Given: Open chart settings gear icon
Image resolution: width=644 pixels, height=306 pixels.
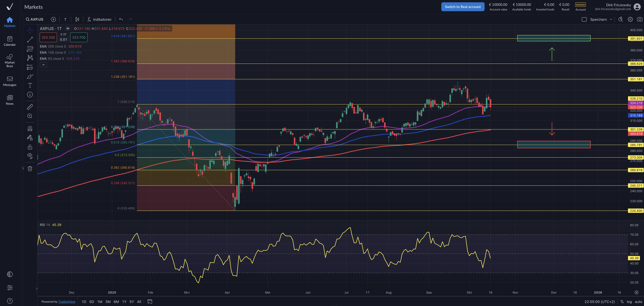Looking at the screenshot, I should coord(630,19).
